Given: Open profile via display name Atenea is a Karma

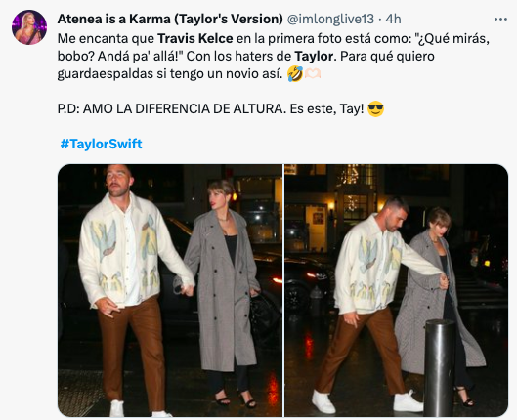Looking at the screenshot, I should point(170,20).
